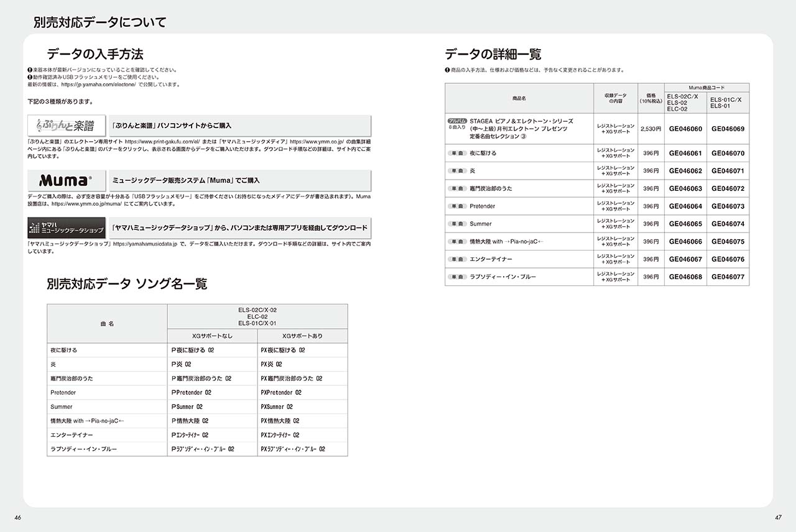796x532 pixels.
Task: Click the XGサポートなし column header
Action: 213,336
